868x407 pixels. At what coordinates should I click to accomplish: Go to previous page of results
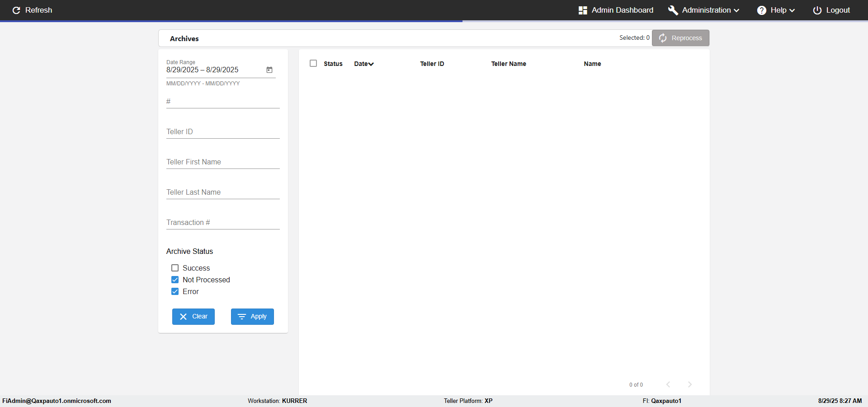668,384
